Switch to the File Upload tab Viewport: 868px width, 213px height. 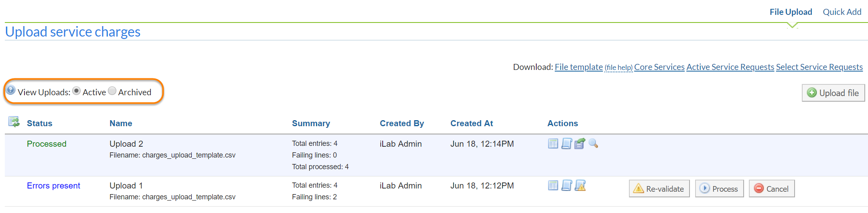(x=791, y=12)
